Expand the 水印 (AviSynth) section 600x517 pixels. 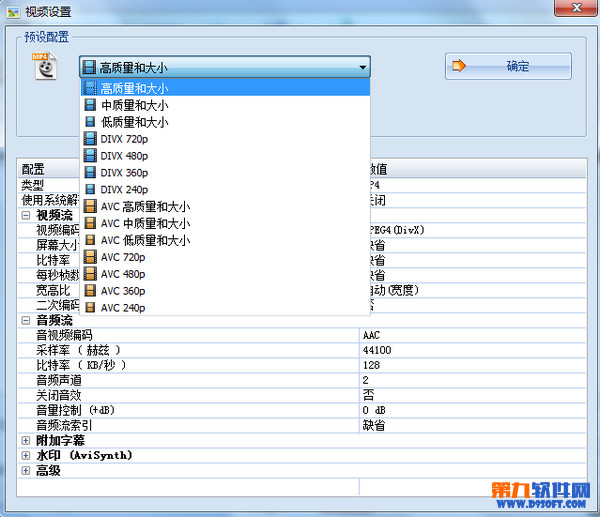point(26,455)
